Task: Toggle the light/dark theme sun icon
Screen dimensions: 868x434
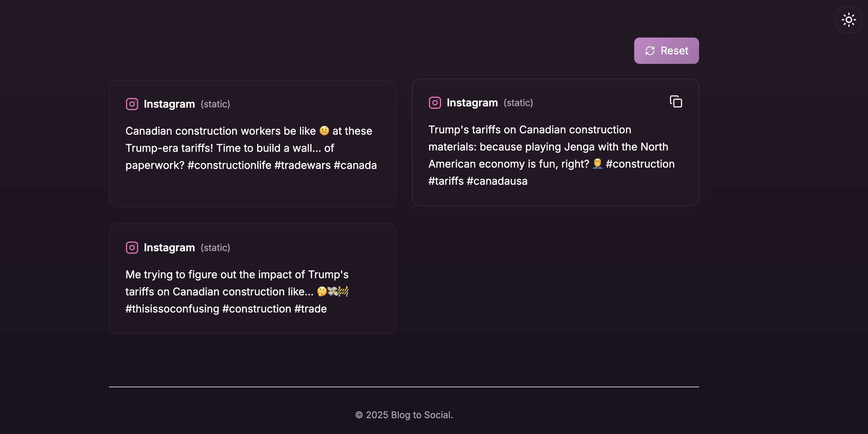Action: 849,20
